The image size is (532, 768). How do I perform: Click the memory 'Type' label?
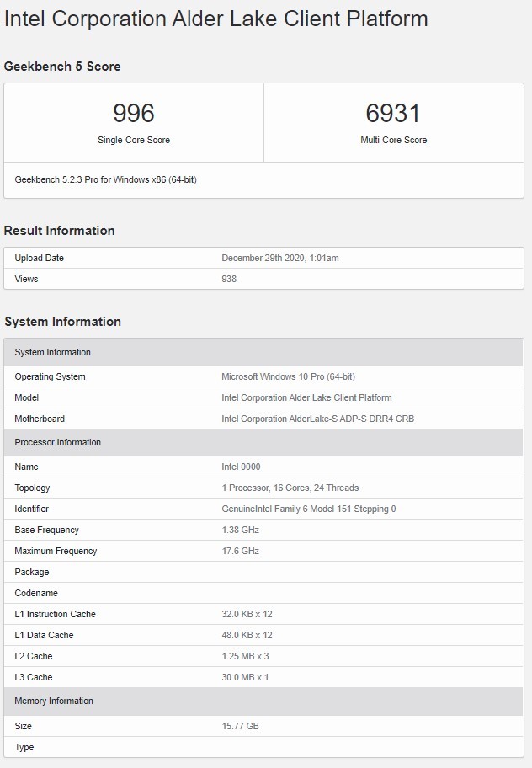(x=24, y=748)
